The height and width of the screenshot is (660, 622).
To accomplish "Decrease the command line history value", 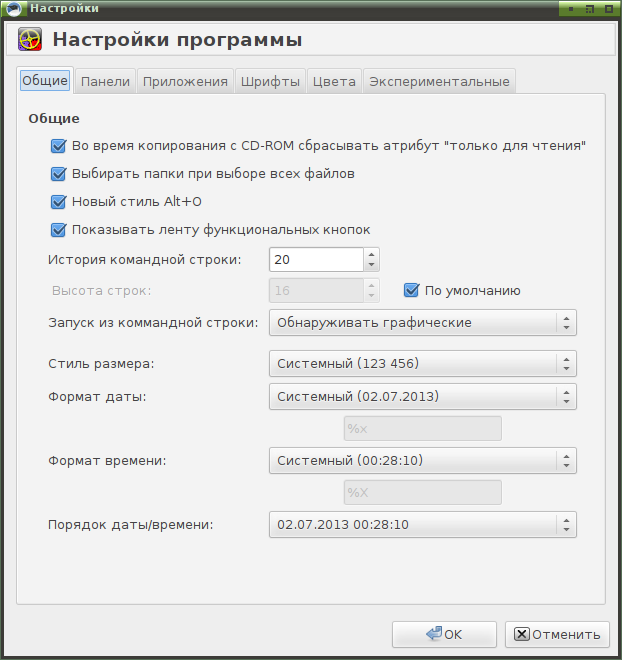I will 371,265.
